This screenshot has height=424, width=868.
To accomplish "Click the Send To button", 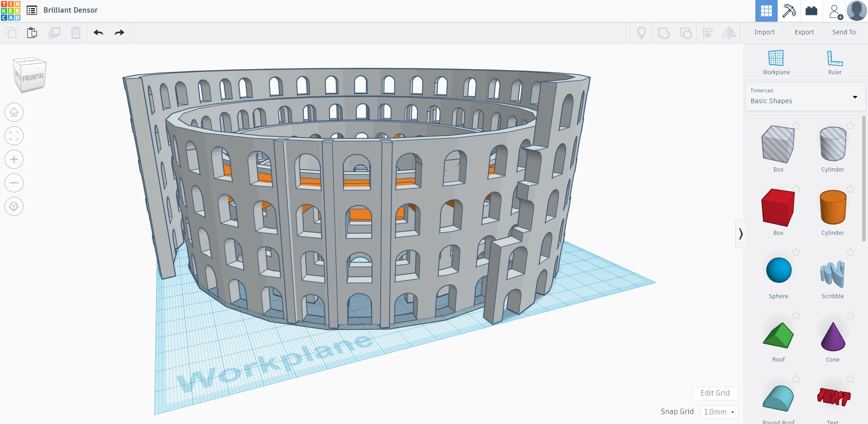I will 844,32.
